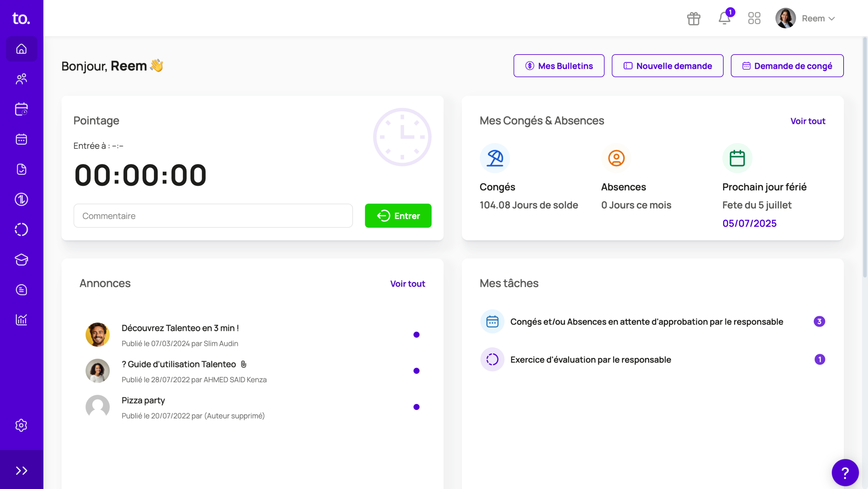Open the statistics chart sidebar icon
Image resolution: width=868 pixels, height=489 pixels.
tap(21, 320)
